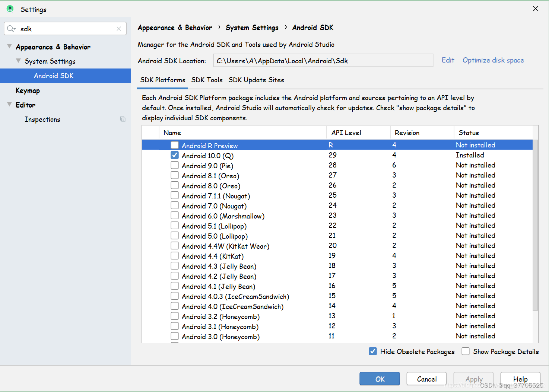Click the search magnifier icon
This screenshot has width=549, height=392.
[x=11, y=28]
